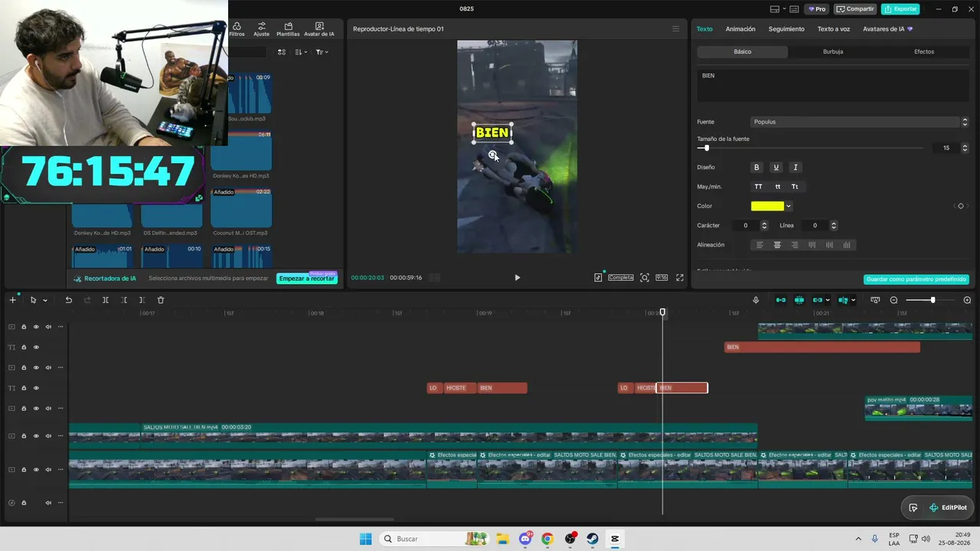Image resolution: width=980 pixels, height=551 pixels.
Task: Click Guardar como parámetro predefinido
Action: pos(916,279)
